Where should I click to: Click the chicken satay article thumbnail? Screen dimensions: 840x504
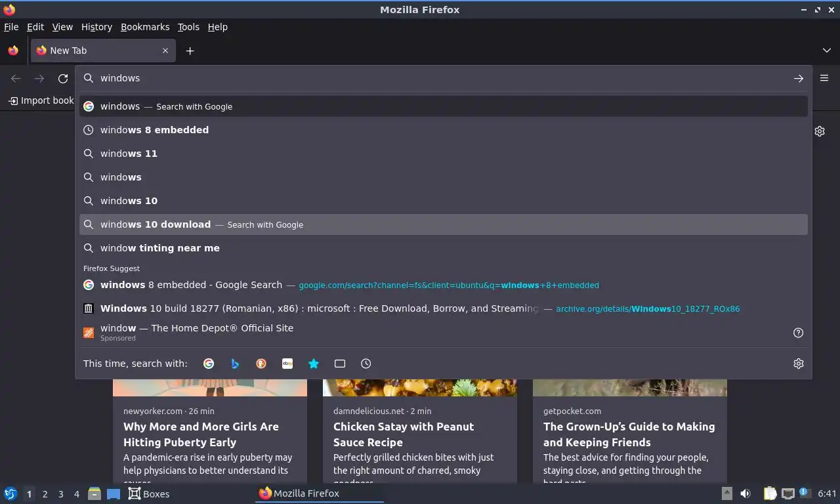pyautogui.click(x=420, y=387)
